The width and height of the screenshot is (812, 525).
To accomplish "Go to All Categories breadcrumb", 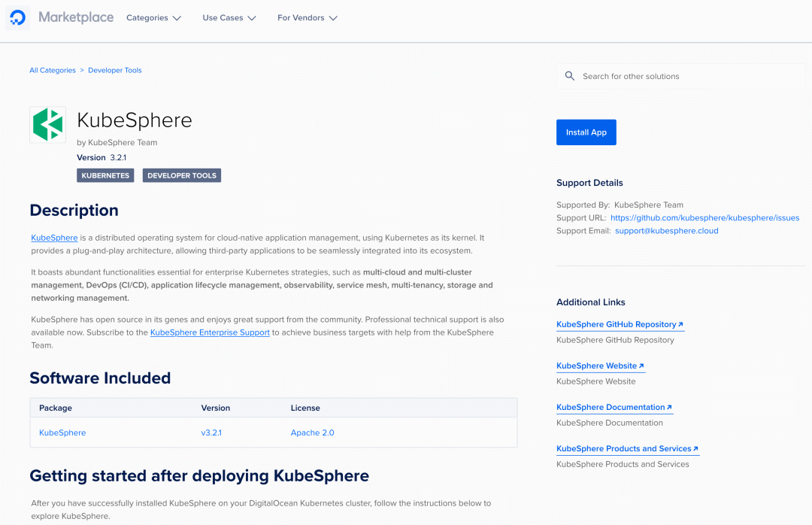I will (53, 70).
